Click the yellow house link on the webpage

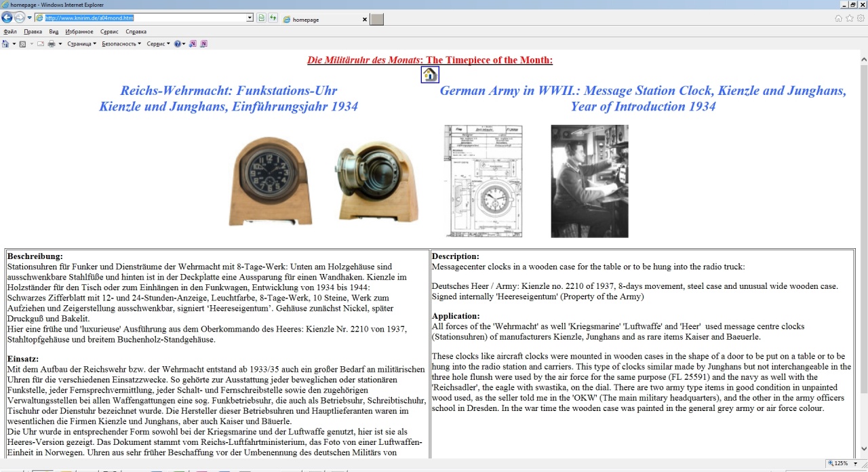pos(429,75)
